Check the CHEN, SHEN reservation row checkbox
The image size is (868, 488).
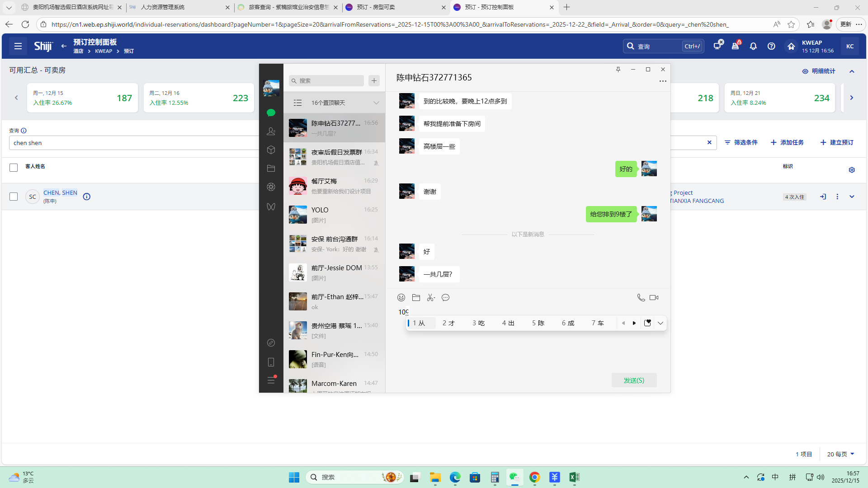point(14,197)
